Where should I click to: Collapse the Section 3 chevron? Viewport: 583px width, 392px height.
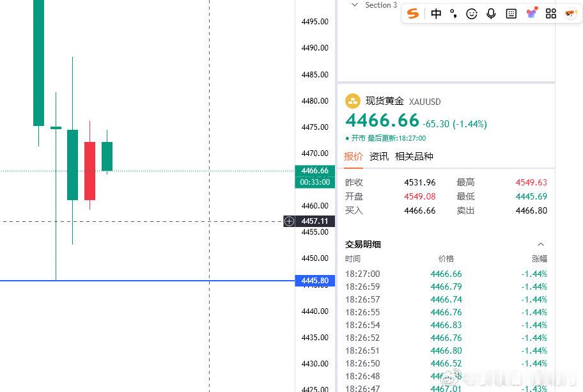tap(354, 5)
